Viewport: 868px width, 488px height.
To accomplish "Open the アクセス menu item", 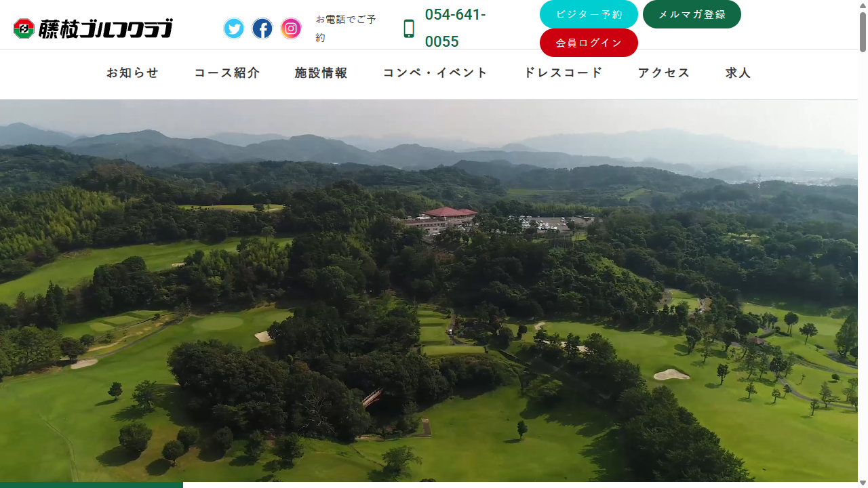I will 665,73.
